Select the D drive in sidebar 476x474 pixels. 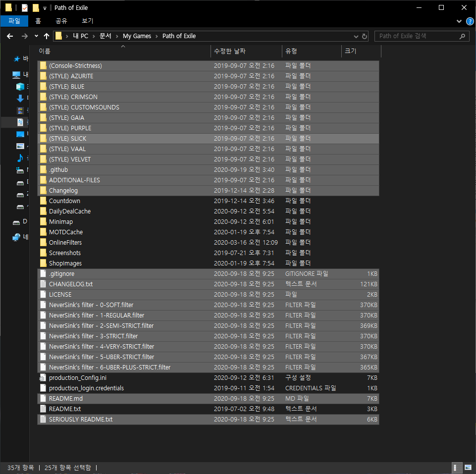20,222
